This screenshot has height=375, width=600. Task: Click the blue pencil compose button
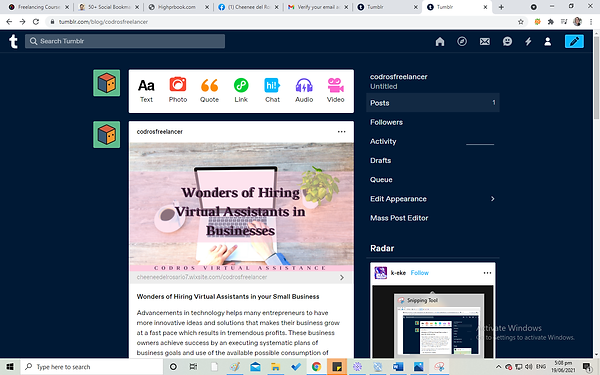pyautogui.click(x=574, y=41)
